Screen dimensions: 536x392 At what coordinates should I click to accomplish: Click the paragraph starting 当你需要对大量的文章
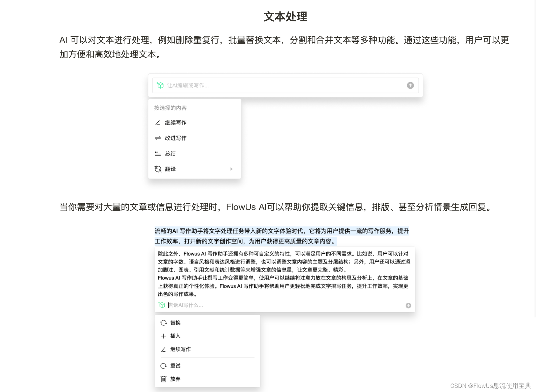277,207
